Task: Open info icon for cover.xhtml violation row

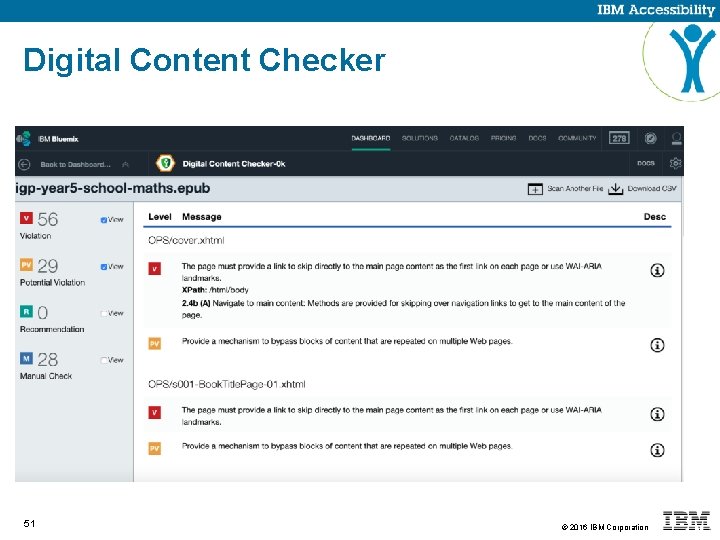Action: click(657, 270)
